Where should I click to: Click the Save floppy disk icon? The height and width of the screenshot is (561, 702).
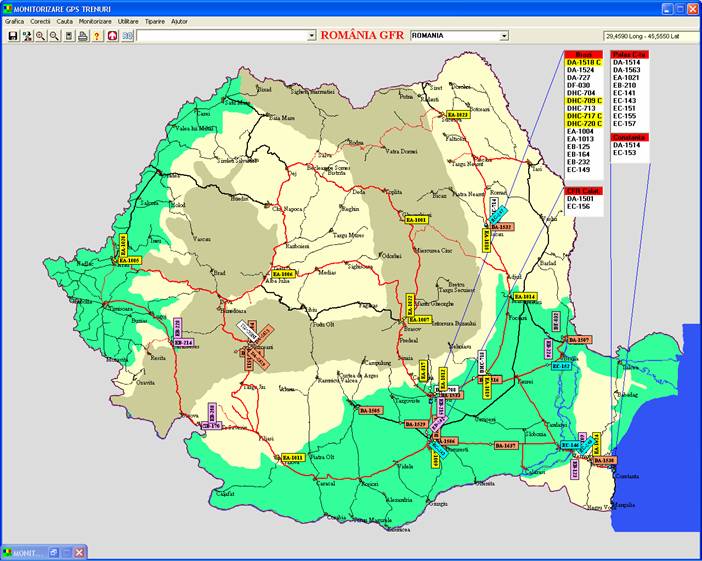12,35
